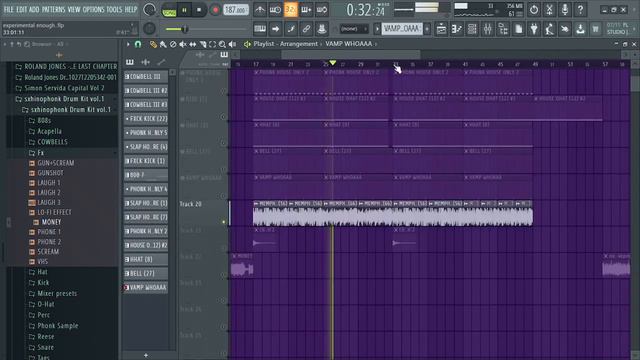Select the BELL (27) pattern in picker
Screen dimensions: 640x360
click(146, 273)
